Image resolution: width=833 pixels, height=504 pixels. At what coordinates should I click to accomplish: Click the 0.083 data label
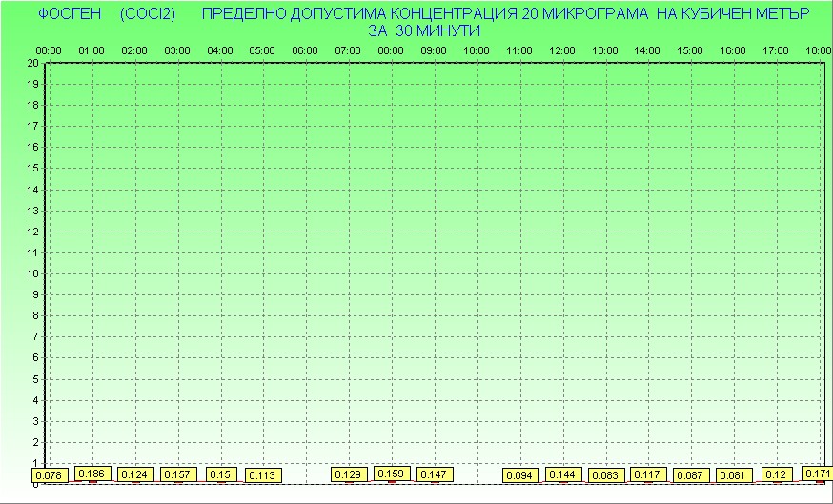coord(605,474)
